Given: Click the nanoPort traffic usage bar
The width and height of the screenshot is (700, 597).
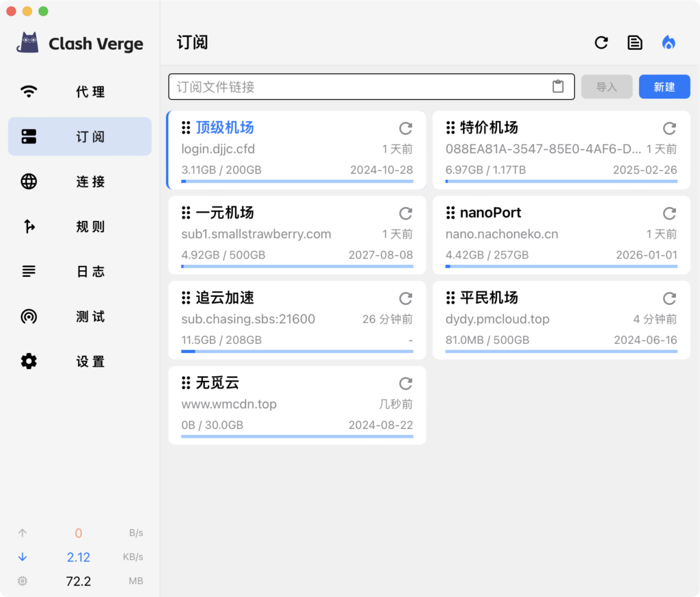Looking at the screenshot, I should [561, 267].
